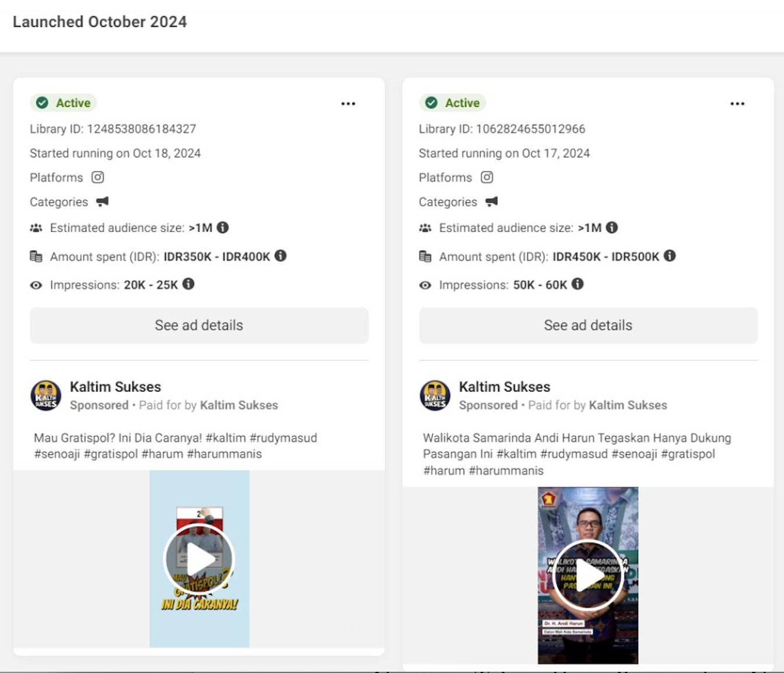
Task: Click impressions eye icon on Oct 17 ad
Action: [x=425, y=285]
